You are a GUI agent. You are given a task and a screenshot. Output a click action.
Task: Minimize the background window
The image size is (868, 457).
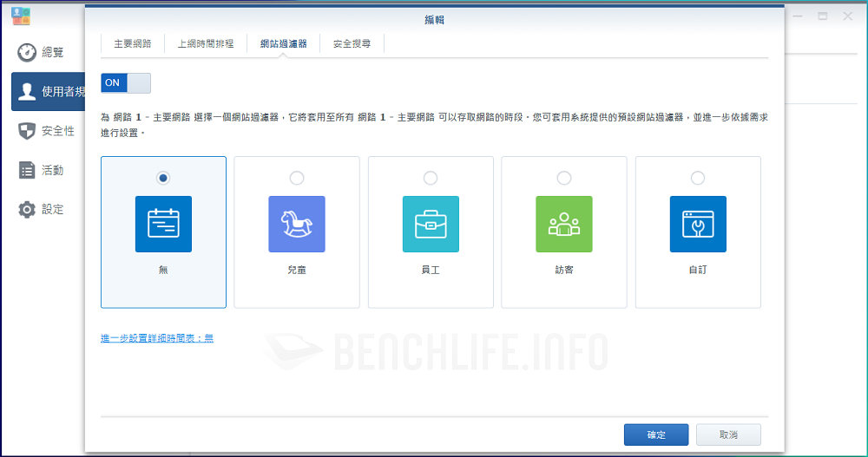coord(798,16)
